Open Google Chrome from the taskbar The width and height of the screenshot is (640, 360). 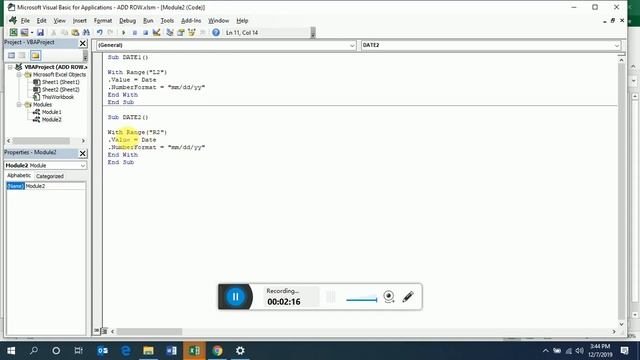click(217, 351)
